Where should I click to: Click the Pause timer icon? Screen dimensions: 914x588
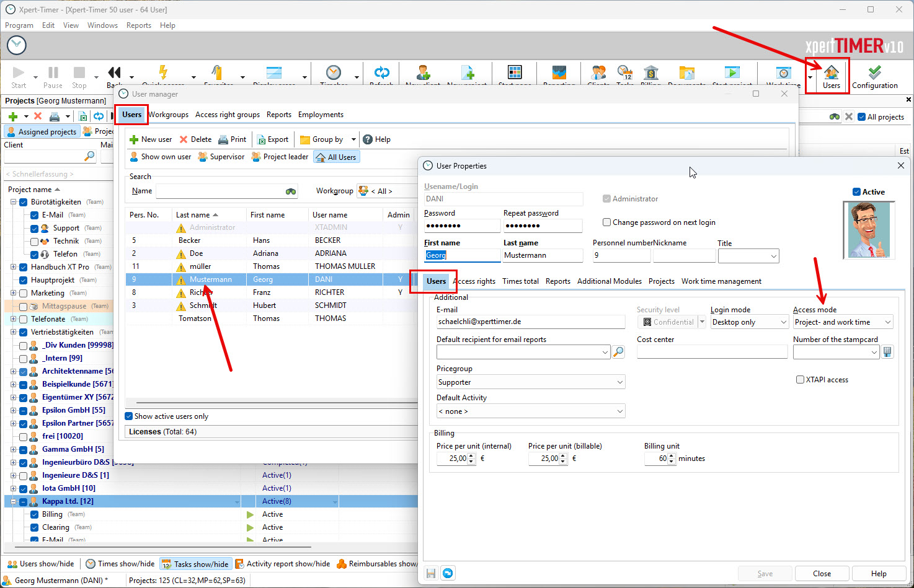[53, 76]
